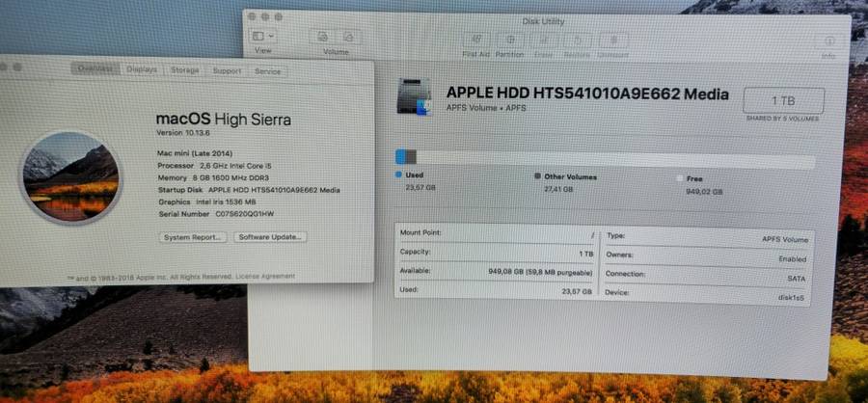Click the Version 10.13.6 text

click(x=183, y=133)
